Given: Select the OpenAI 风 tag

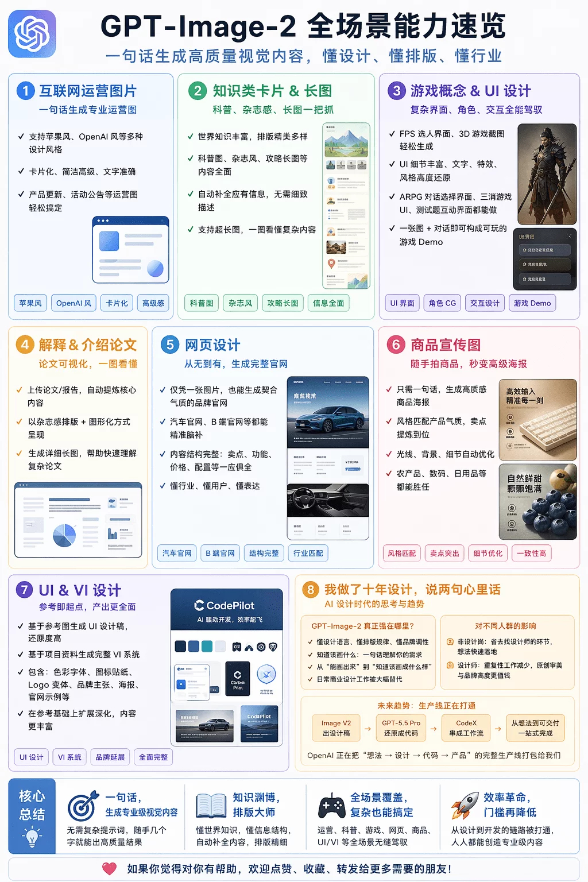Looking at the screenshot, I should (73, 303).
